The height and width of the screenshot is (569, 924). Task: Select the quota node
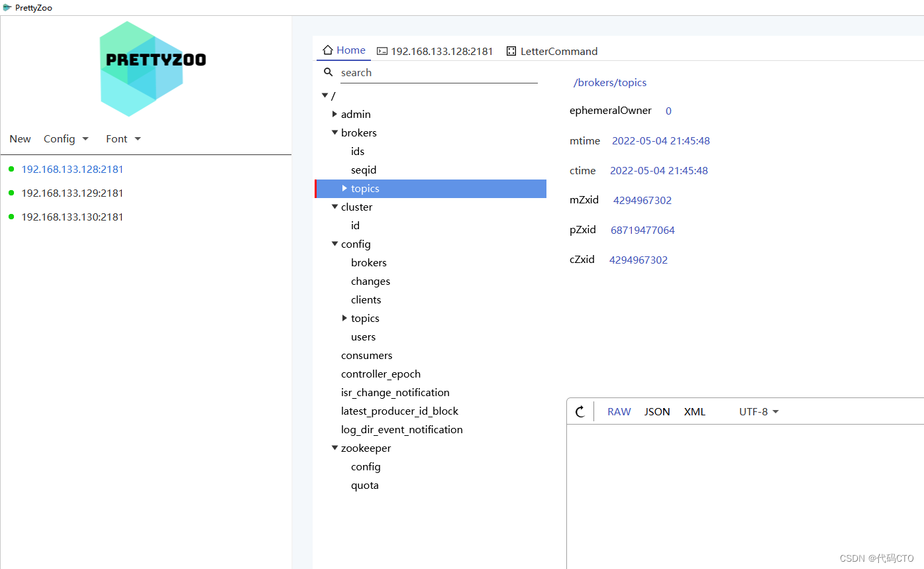pyautogui.click(x=365, y=485)
